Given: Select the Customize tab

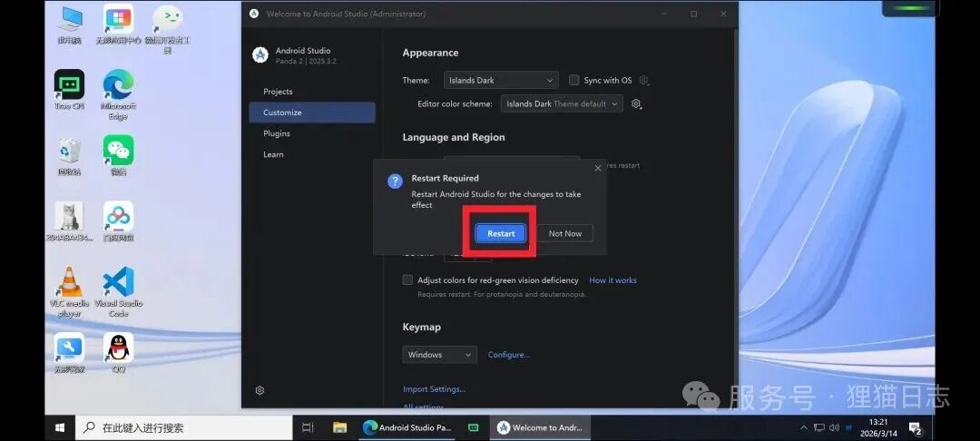Looking at the screenshot, I should pos(312,113).
